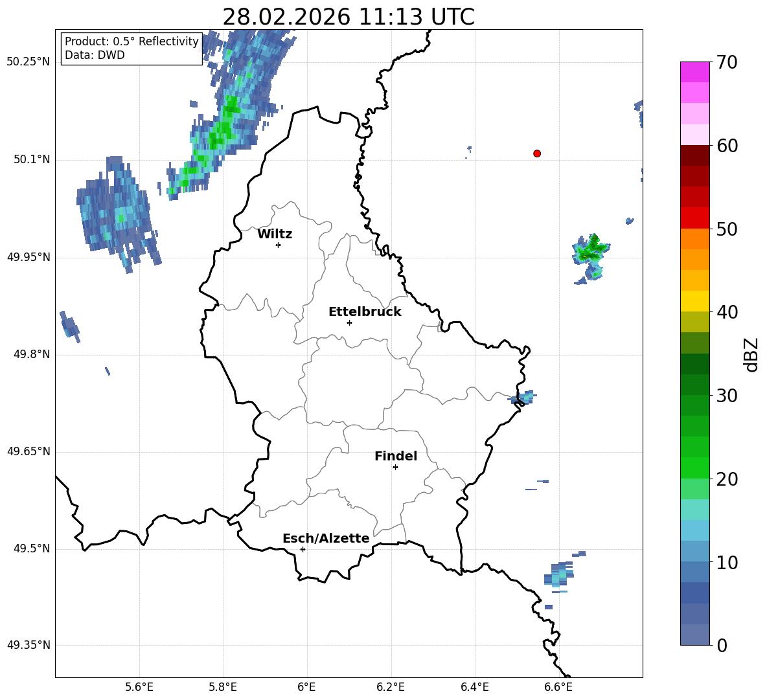The image size is (767, 700).
Task: Click the colorbar '70' tick label
Action: pyautogui.click(x=727, y=63)
